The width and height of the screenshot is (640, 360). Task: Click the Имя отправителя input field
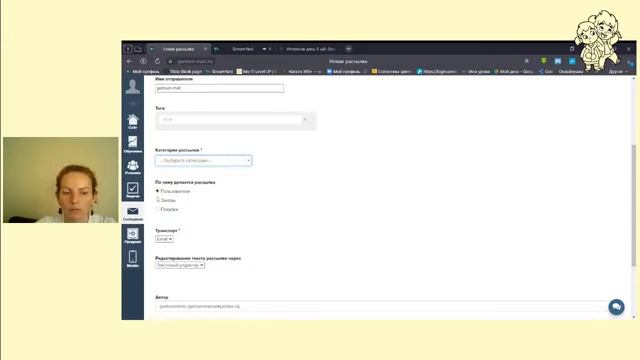point(219,88)
